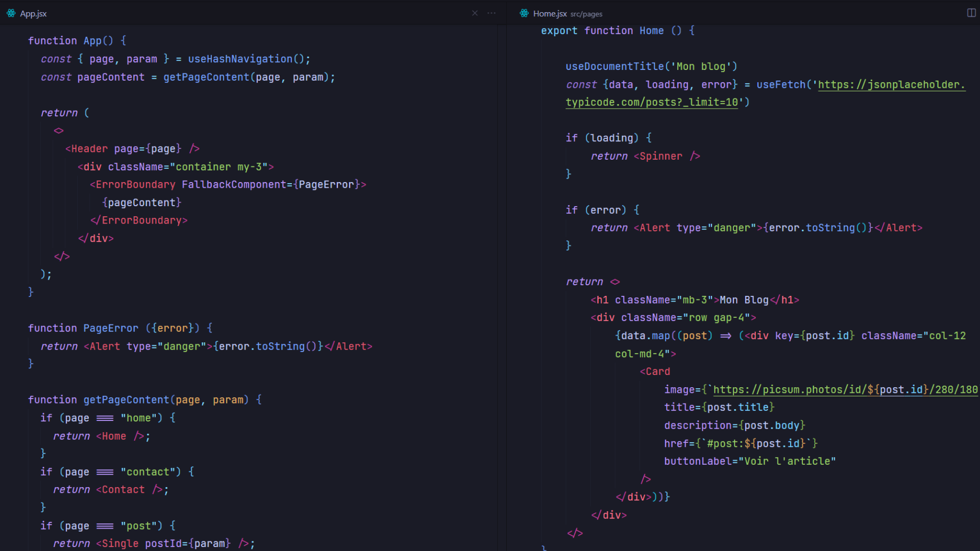
Task: Click the React icon on App.jsx tab
Action: (11, 13)
